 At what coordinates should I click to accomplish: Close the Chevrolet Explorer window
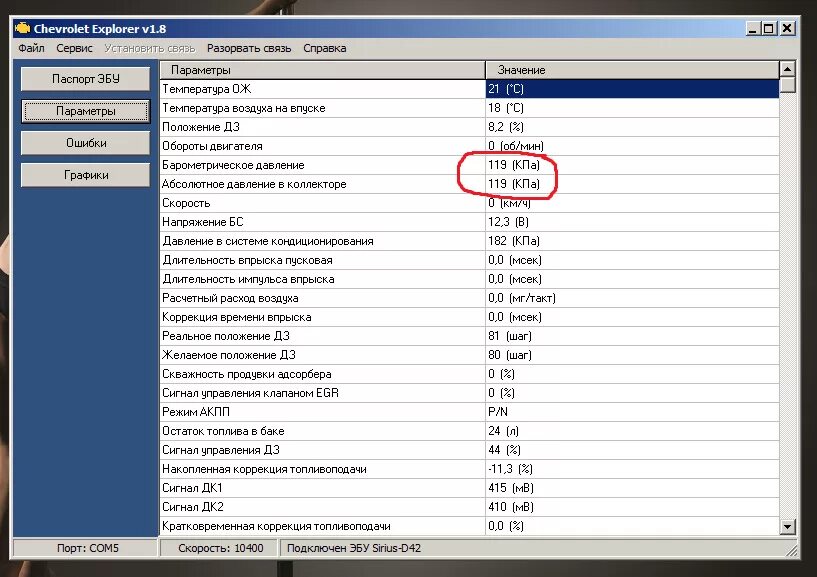[787, 28]
